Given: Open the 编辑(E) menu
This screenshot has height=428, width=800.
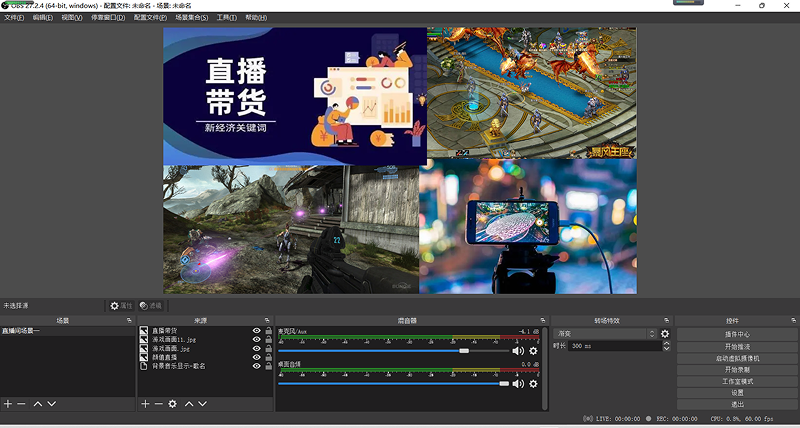Looking at the screenshot, I should [x=43, y=17].
